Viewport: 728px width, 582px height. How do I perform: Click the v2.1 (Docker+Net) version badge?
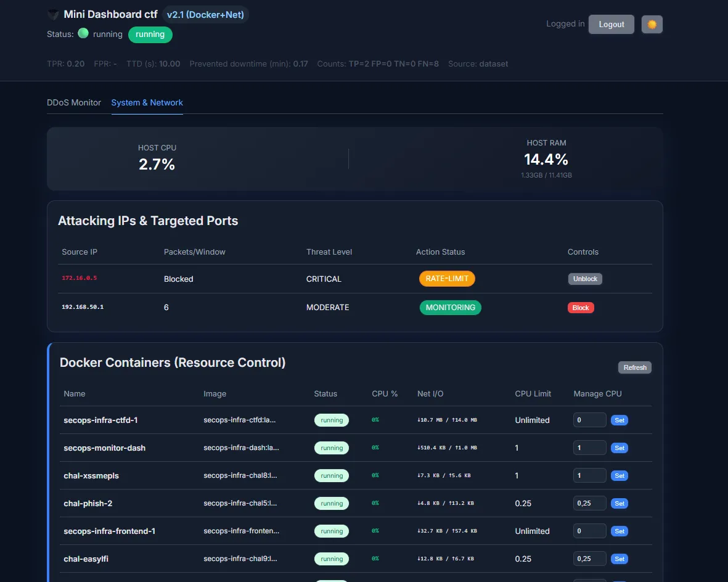point(205,15)
